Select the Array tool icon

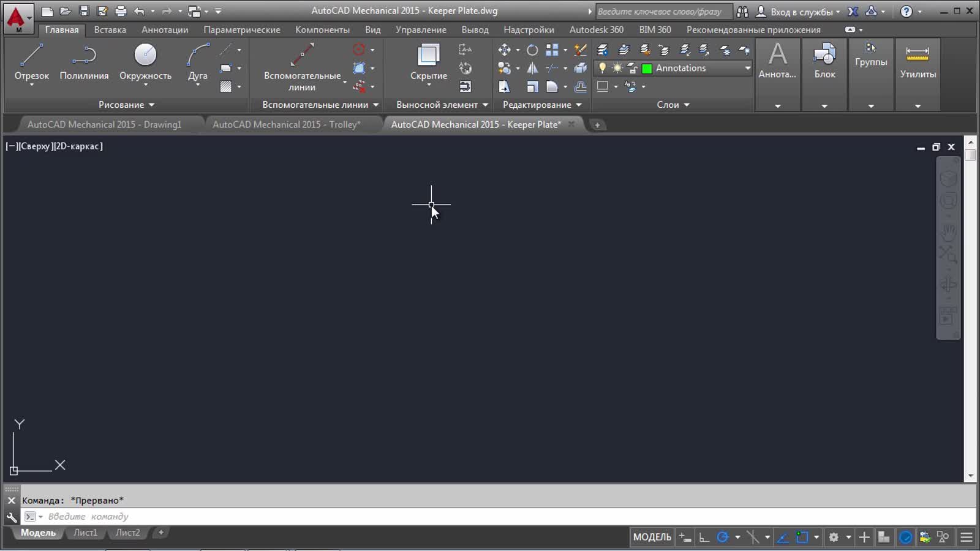click(x=552, y=50)
